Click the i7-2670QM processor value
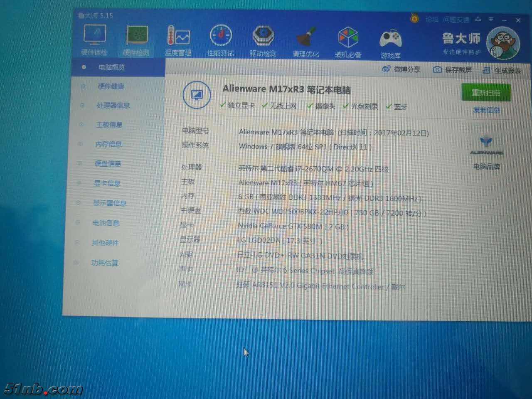 pos(313,169)
